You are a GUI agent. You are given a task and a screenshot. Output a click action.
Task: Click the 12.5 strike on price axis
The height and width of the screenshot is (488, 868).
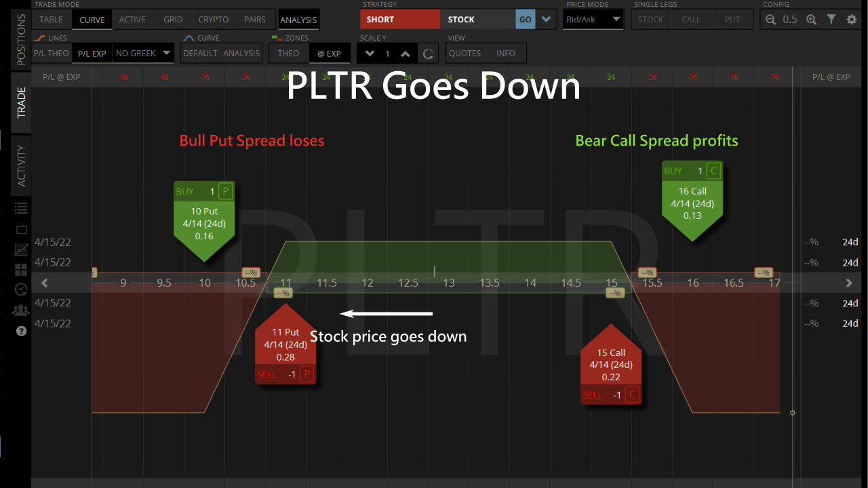tap(408, 283)
